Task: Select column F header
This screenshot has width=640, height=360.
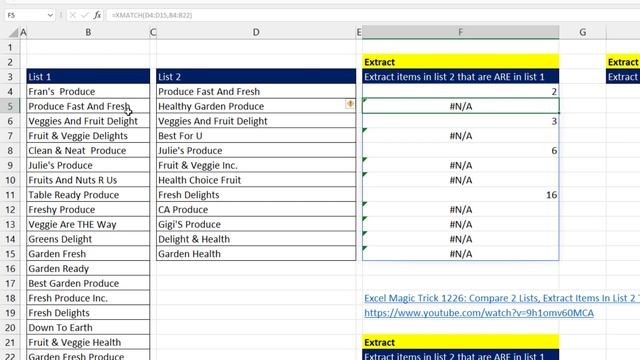Action: tap(460, 32)
